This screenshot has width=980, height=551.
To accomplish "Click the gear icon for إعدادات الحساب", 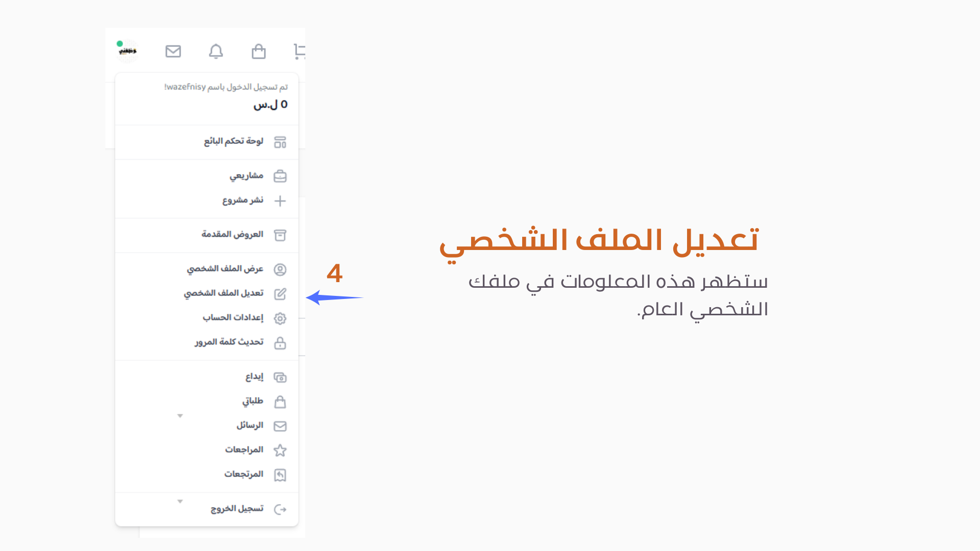I will [x=280, y=318].
